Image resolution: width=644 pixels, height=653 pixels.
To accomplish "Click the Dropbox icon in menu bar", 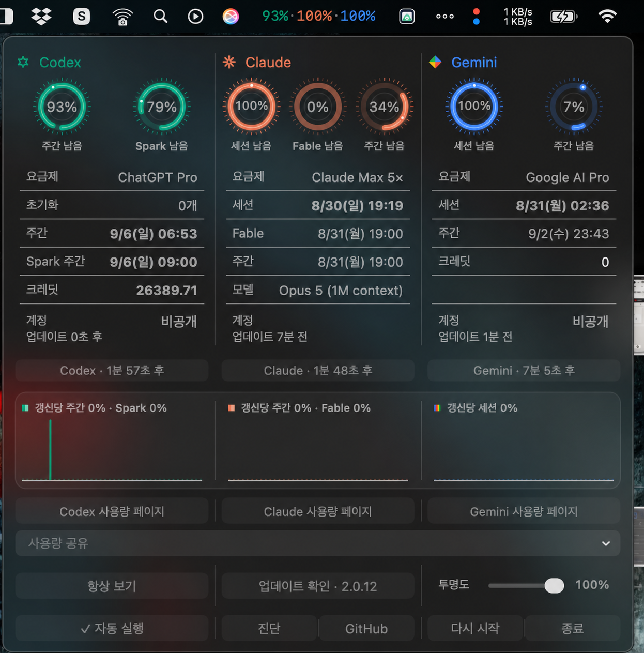I will point(41,17).
